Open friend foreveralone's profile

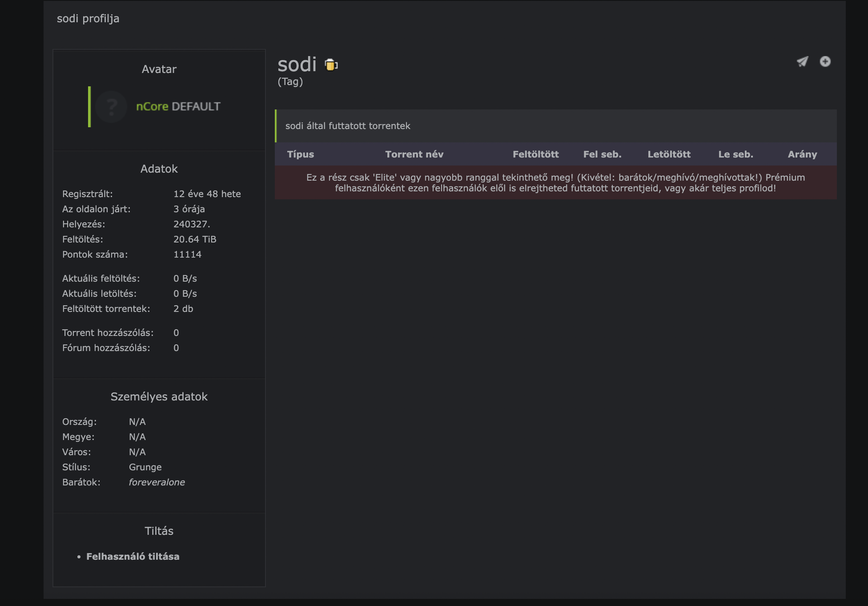(x=157, y=482)
